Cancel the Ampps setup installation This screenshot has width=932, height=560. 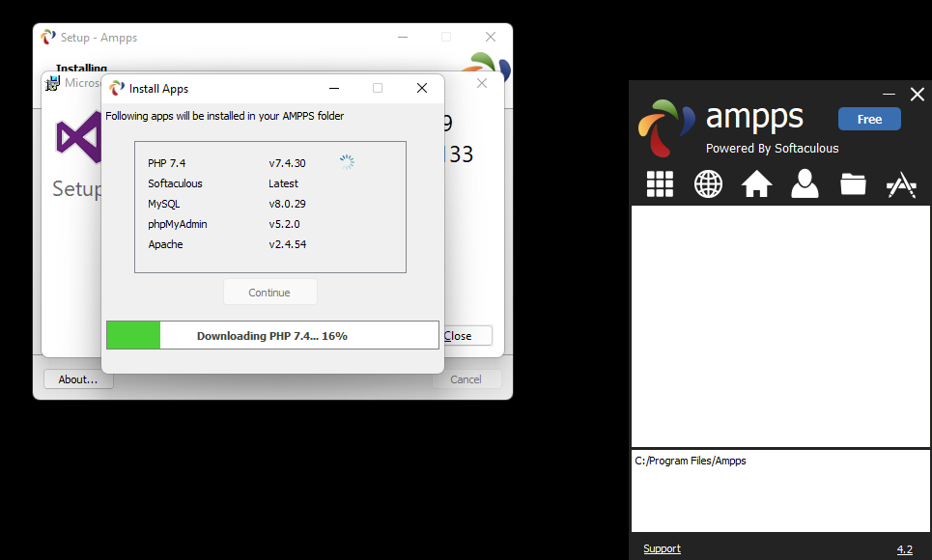[x=466, y=379]
